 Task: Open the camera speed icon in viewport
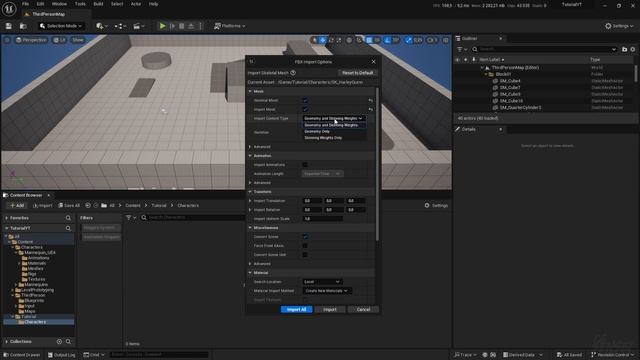(432, 40)
